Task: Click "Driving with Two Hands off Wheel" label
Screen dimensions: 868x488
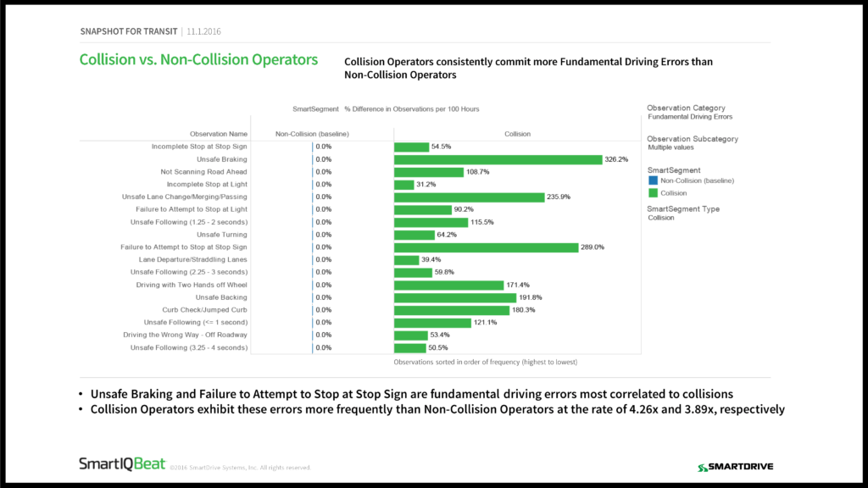Action: [192, 285]
